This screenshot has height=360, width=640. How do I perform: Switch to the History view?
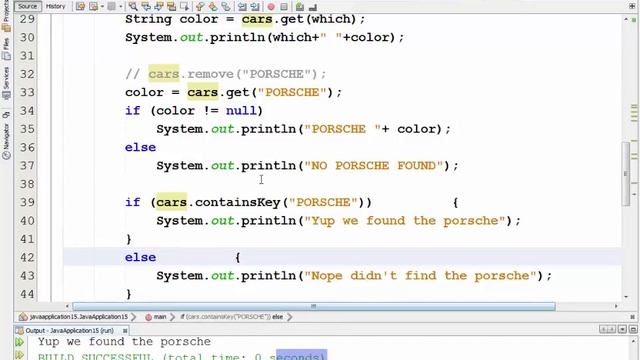pyautogui.click(x=56, y=6)
